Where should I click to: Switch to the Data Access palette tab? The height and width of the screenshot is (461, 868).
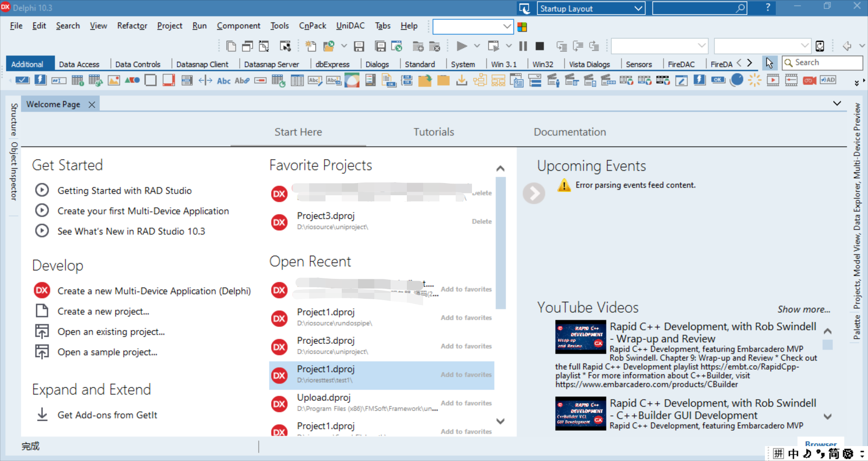tap(79, 64)
